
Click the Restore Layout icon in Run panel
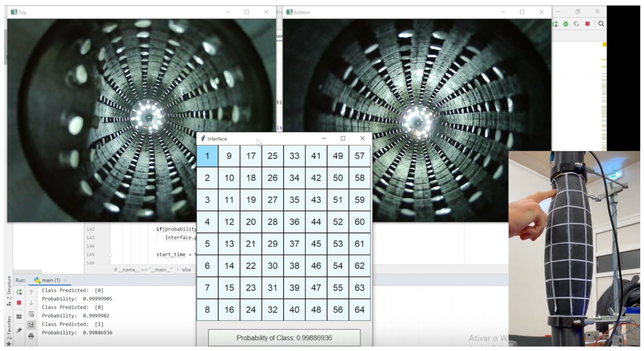[19, 316]
